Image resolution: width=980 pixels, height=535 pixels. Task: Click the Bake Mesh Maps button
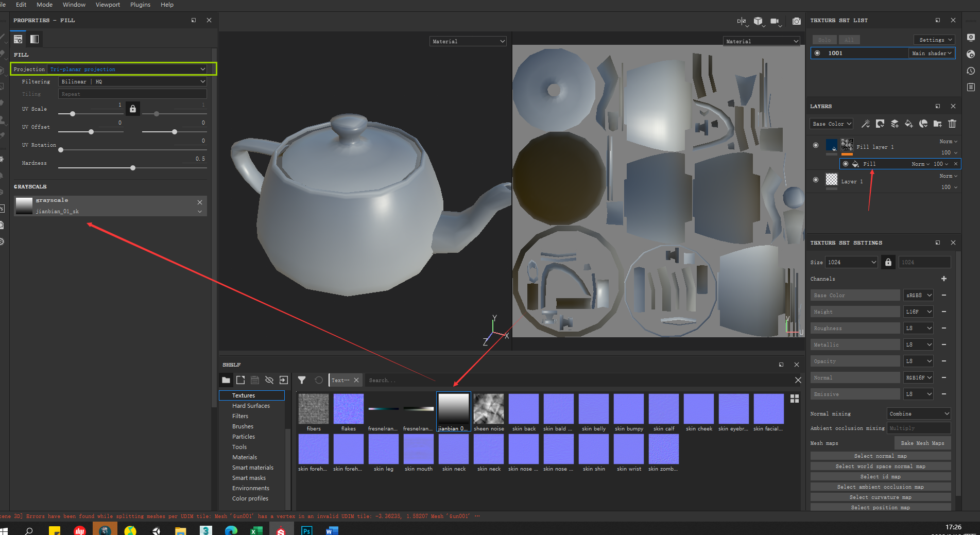[922, 443]
